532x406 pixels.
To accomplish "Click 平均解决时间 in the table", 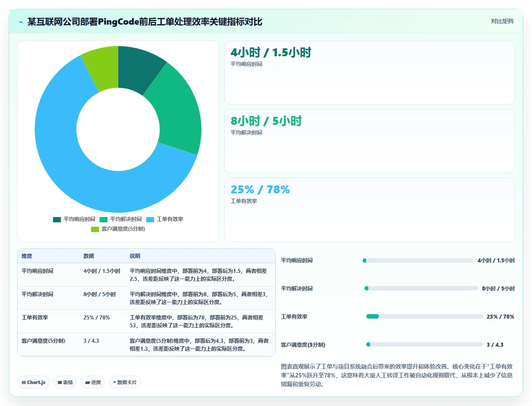I will pyautogui.click(x=37, y=294).
